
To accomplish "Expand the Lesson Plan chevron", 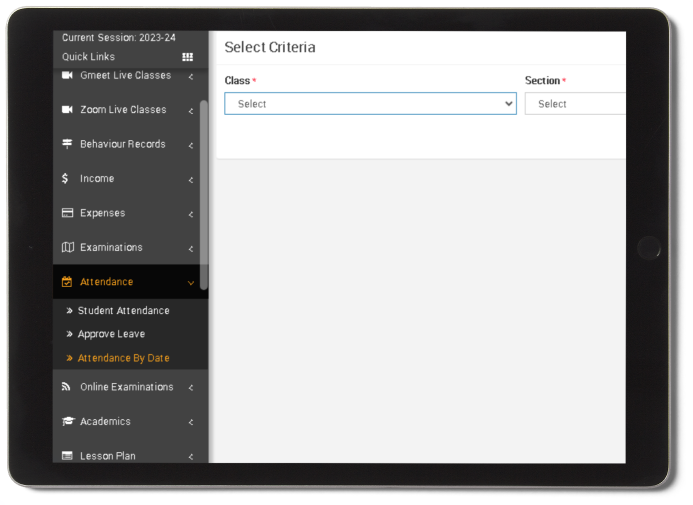I will click(191, 457).
